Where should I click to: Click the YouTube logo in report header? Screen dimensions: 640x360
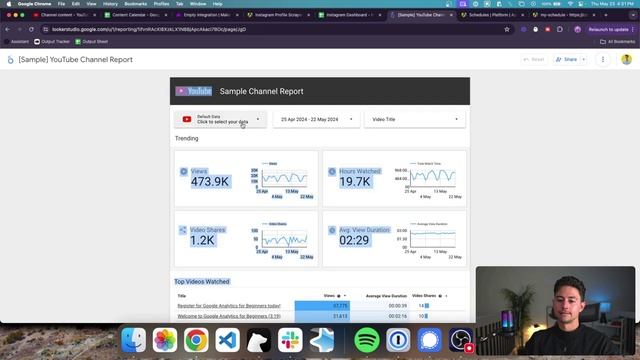(193, 91)
